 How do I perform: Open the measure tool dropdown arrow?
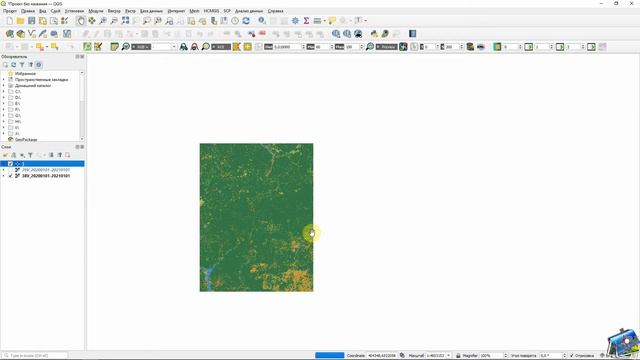coord(324,21)
